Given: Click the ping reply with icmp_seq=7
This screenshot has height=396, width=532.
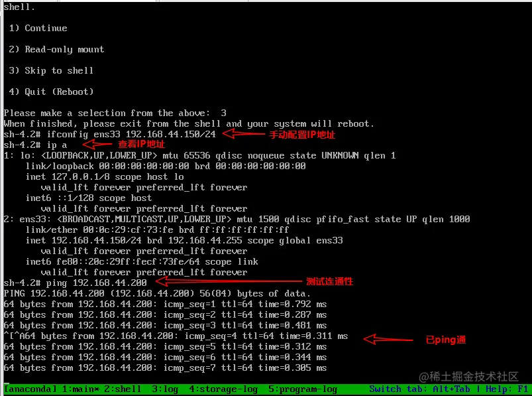Looking at the screenshot, I should (165, 368).
